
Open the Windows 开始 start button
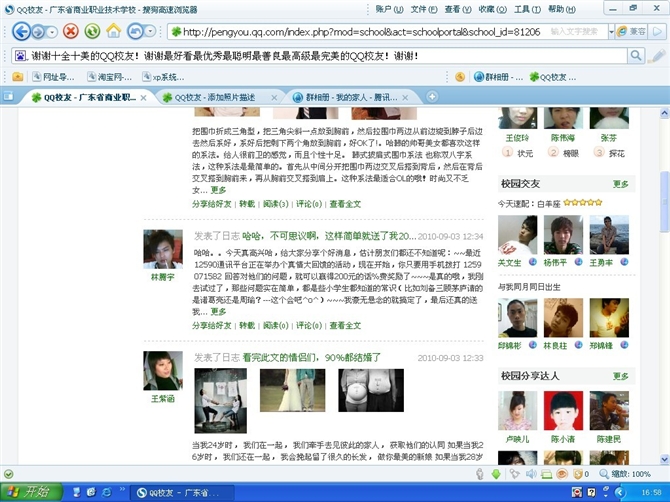(31, 492)
